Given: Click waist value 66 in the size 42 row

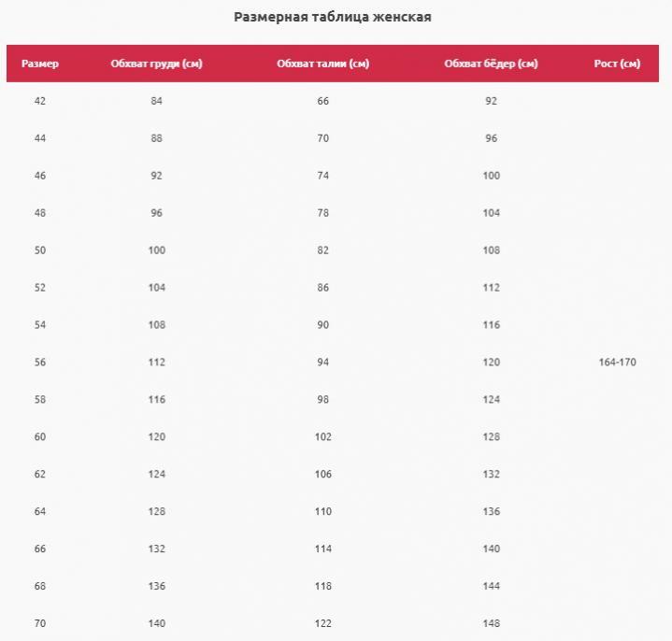Looking at the screenshot, I should [323, 101].
